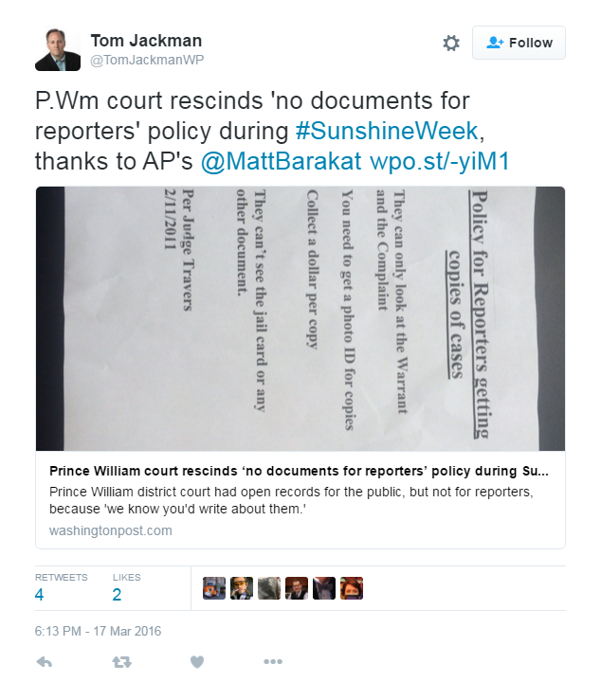
Task: Open the more options ellipsis menu
Action: 273,661
